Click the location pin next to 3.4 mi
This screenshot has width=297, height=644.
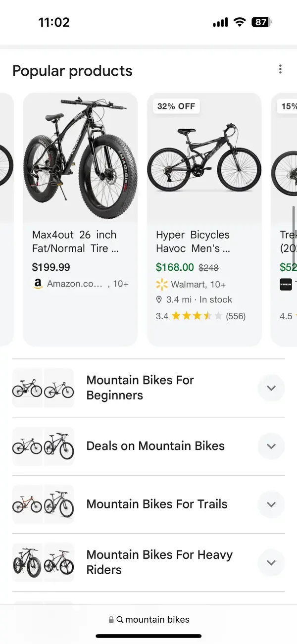coord(159,299)
